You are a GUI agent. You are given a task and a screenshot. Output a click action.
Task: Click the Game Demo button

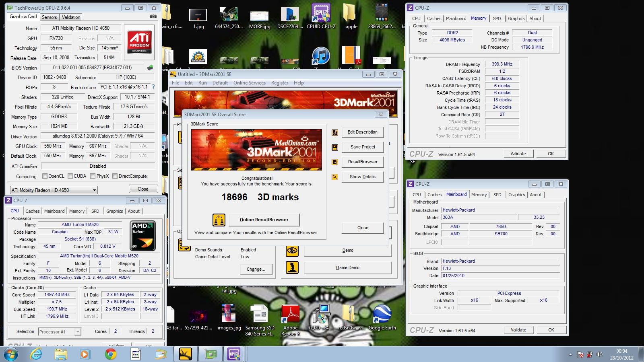coord(348,268)
